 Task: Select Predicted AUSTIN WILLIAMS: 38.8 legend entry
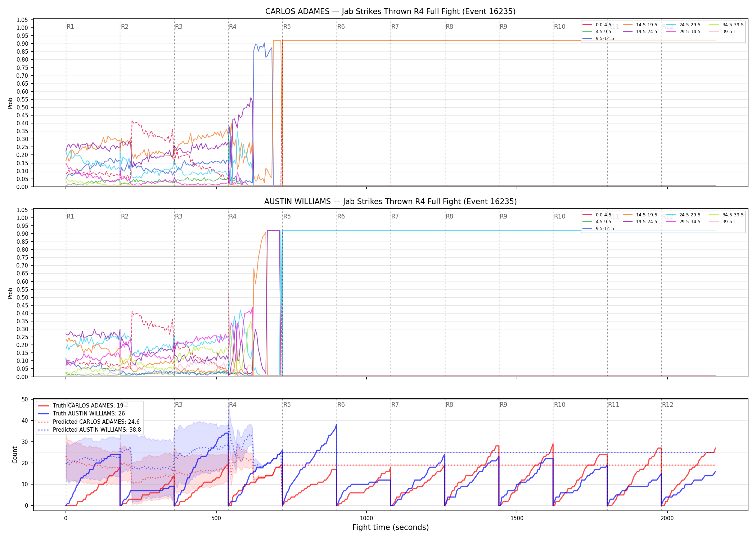[x=89, y=430]
